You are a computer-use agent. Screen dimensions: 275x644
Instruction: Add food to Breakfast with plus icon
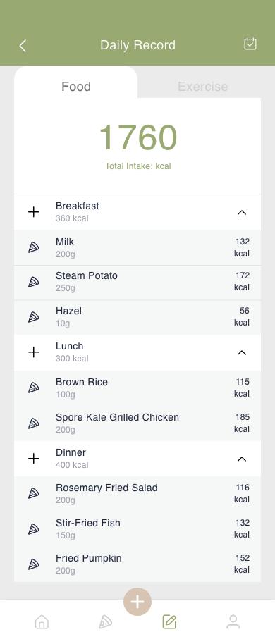pyautogui.click(x=34, y=212)
